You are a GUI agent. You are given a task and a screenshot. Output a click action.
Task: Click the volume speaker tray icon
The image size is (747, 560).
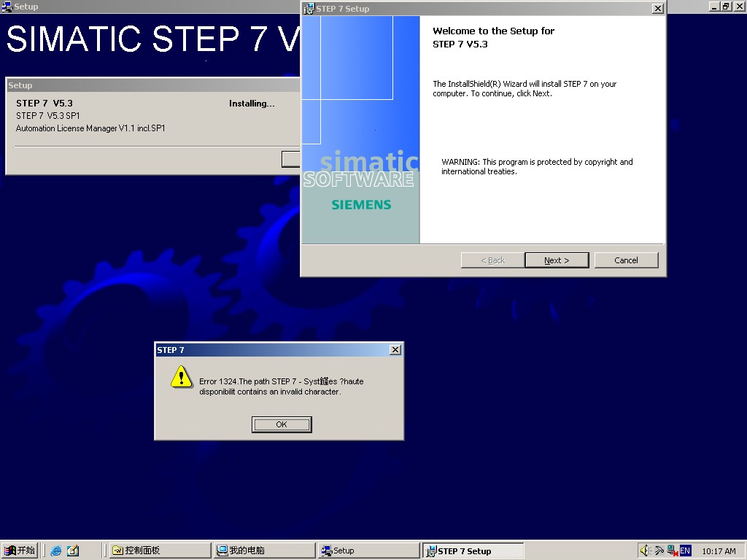646,551
